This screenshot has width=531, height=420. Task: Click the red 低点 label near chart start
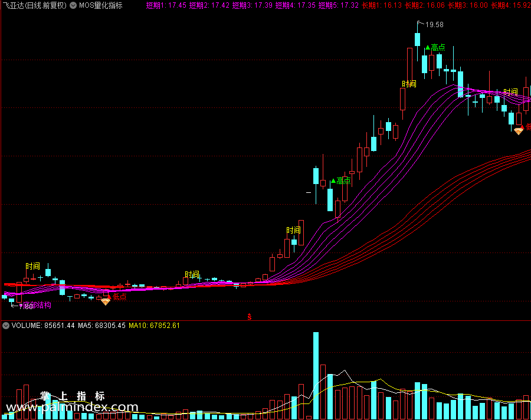point(119,297)
